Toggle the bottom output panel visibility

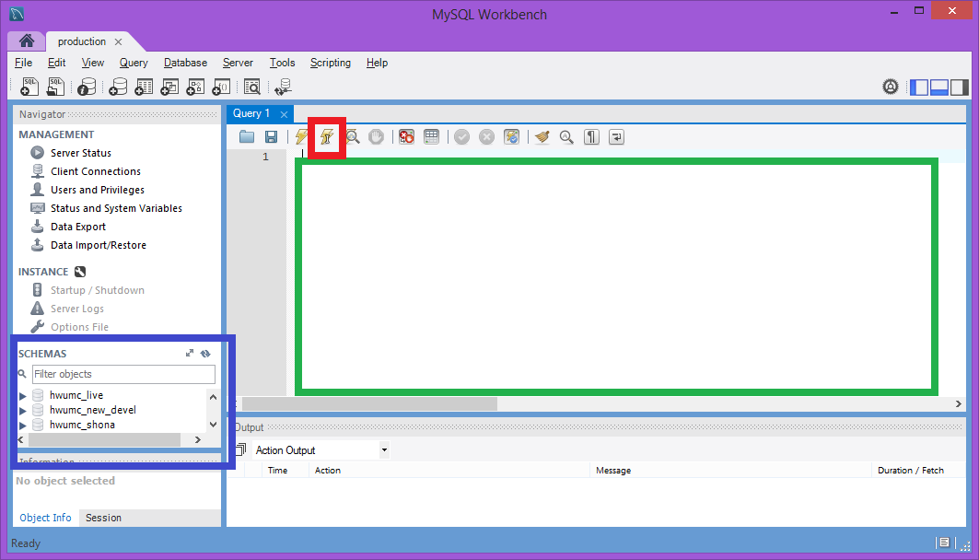pos(939,87)
